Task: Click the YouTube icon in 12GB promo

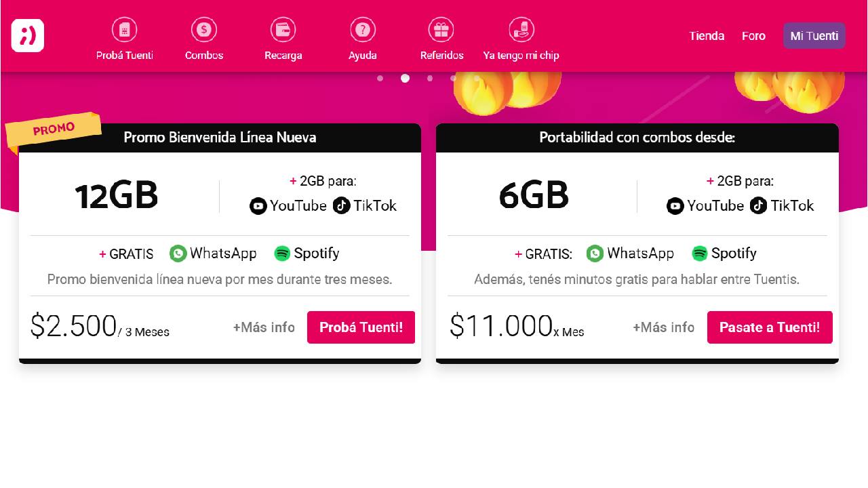Action: coord(258,206)
